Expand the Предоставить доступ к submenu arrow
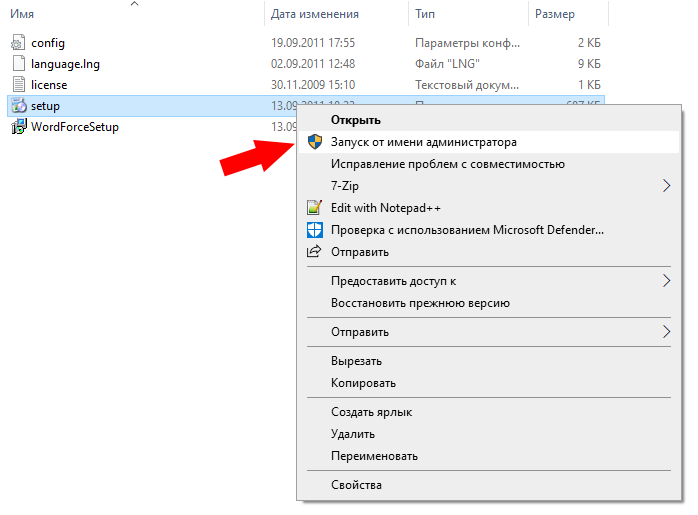 pyautogui.click(x=667, y=282)
